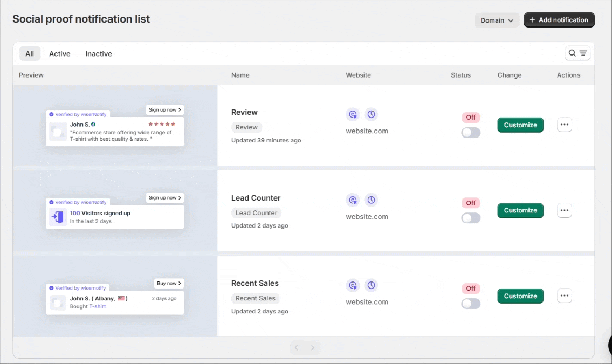Click 'Social proof notification list' heading
This screenshot has width=612, height=364.
pos(81,19)
